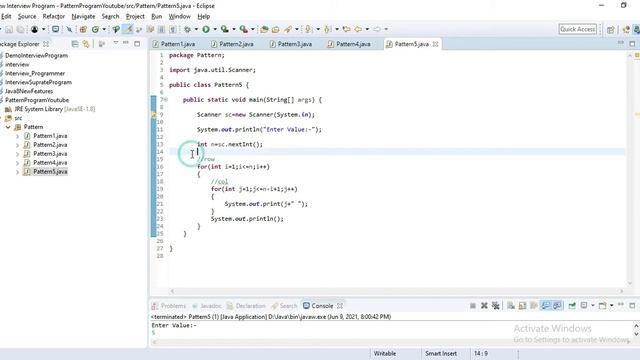This screenshot has width=640, height=360.
Task: Click the Save All toolbar icon
Action: click(20, 29)
